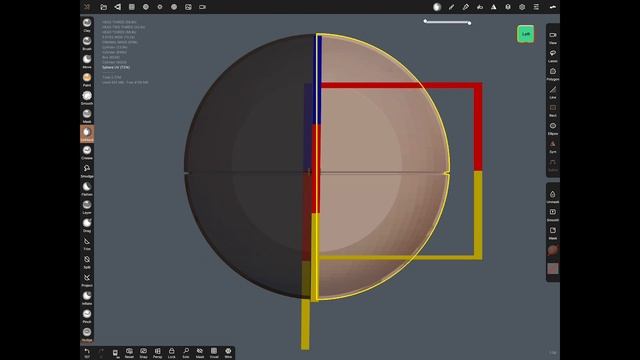Open the add-view icon in bottom bar

[116, 353]
